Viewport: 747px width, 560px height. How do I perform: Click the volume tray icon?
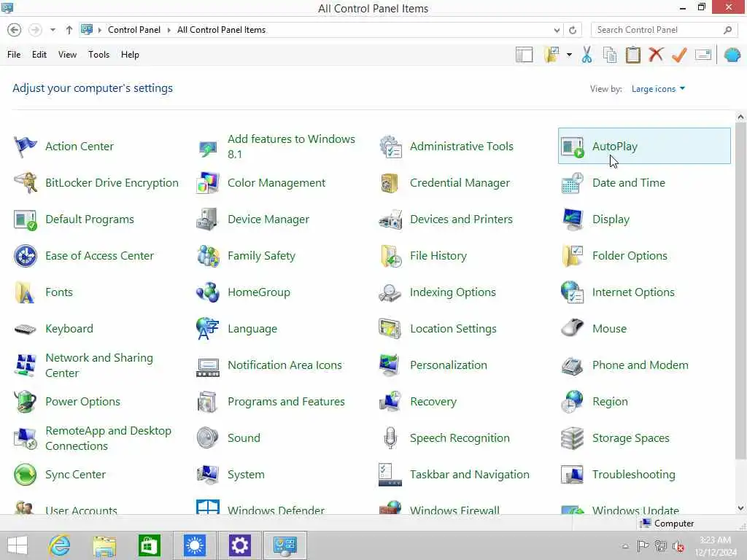[x=678, y=546]
